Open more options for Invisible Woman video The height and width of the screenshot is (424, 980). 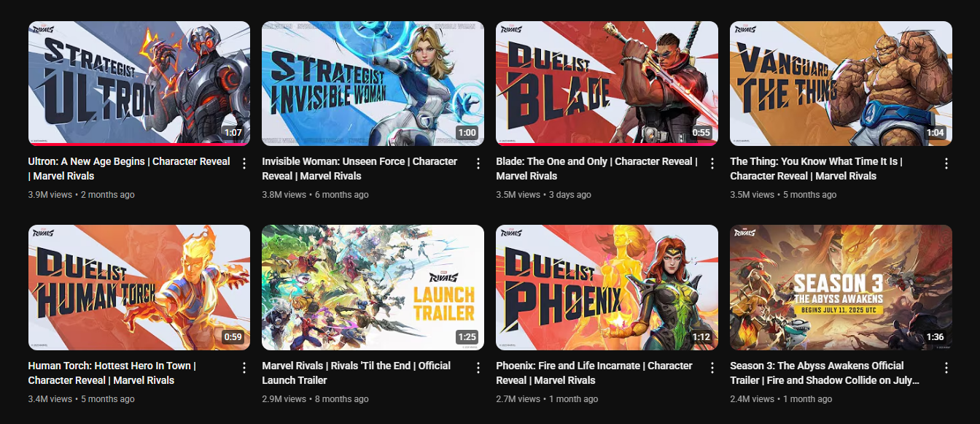[x=478, y=163]
